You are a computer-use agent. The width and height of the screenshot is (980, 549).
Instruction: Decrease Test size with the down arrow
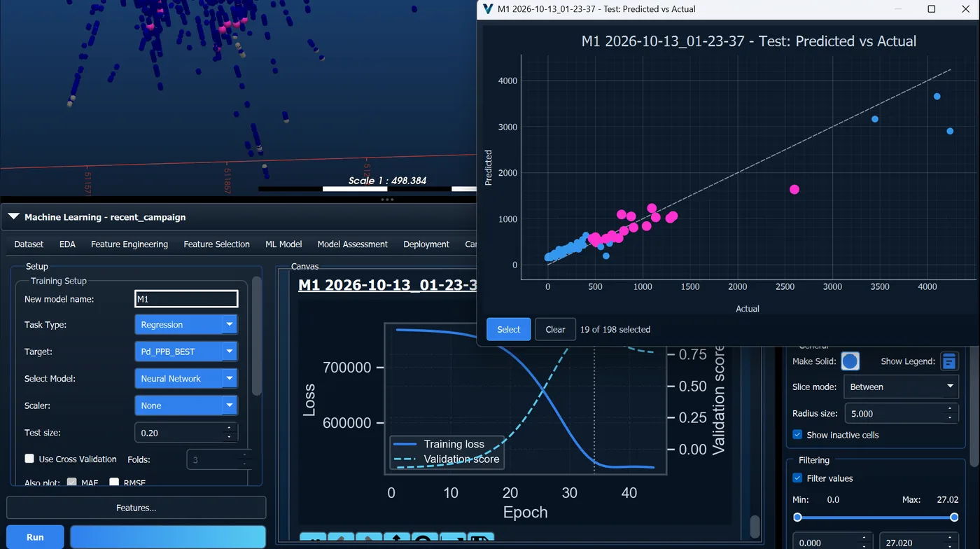pos(229,438)
